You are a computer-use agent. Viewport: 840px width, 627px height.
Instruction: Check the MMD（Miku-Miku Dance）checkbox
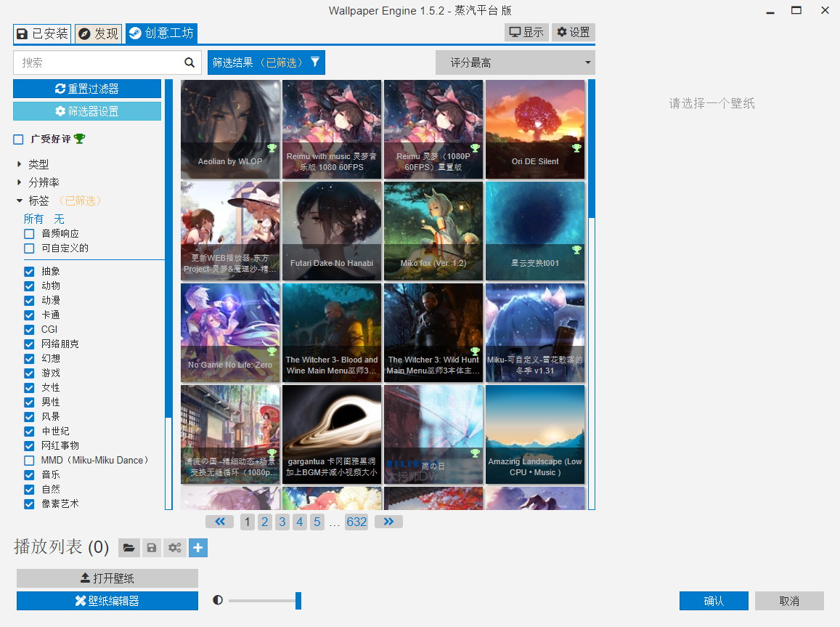[29, 461]
